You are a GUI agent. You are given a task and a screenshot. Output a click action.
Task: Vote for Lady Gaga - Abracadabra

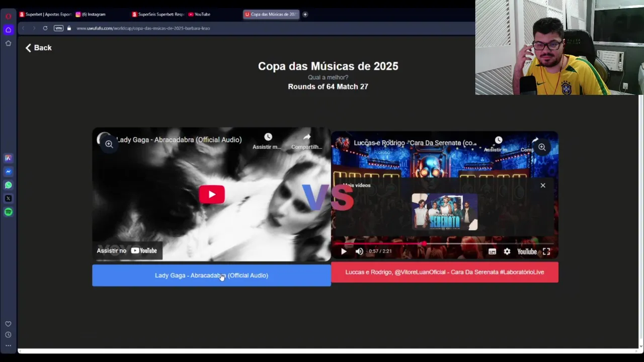[211, 276]
